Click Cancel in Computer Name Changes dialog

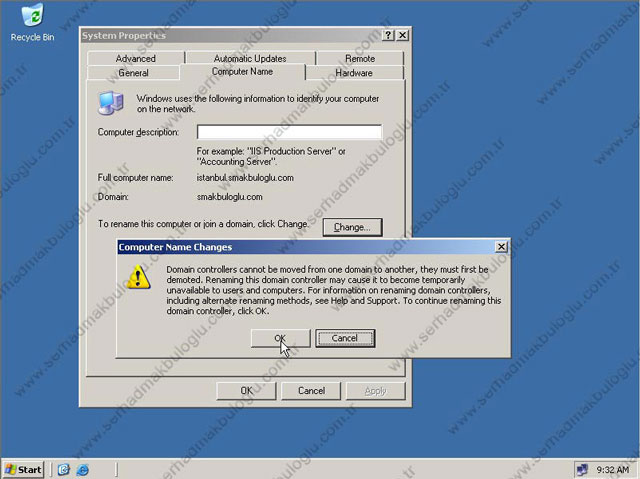[345, 338]
